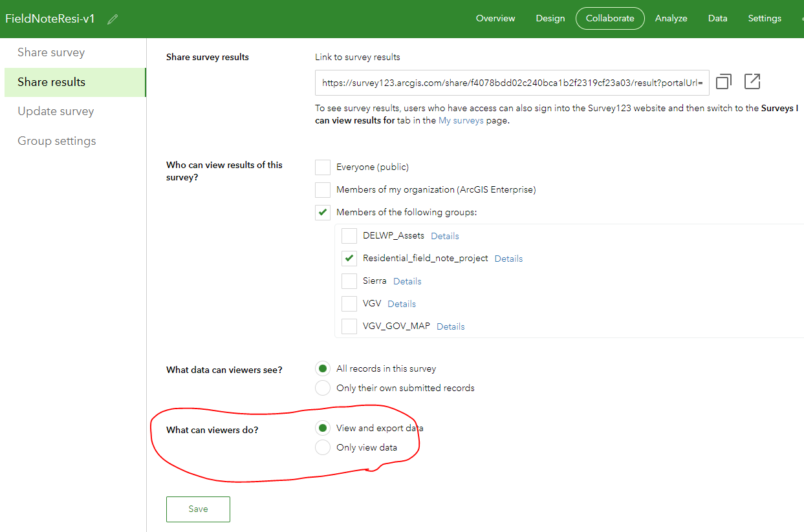
Task: Click the survey results URL field
Action: tap(511, 83)
